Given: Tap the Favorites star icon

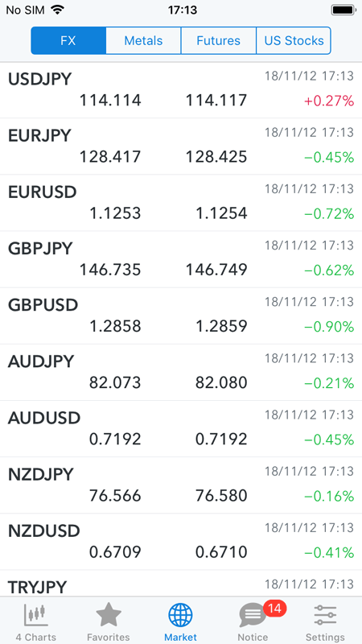Looking at the screenshot, I should [109, 615].
